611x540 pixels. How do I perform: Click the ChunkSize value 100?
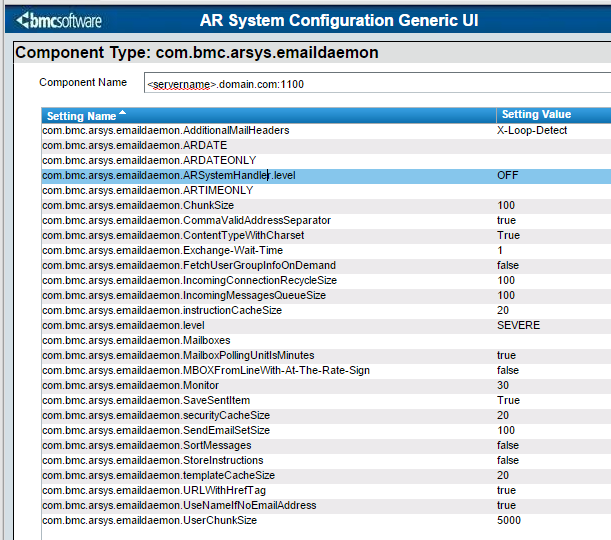506,205
